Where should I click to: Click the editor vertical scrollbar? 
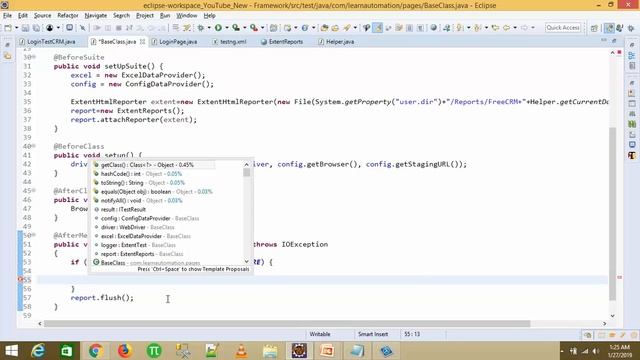[x=613, y=213]
